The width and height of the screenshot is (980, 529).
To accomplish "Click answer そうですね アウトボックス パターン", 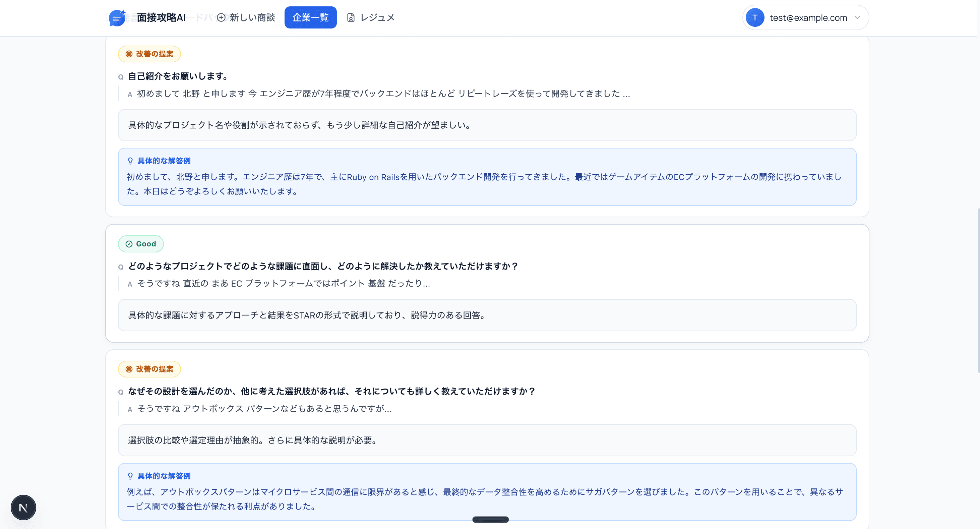I will [264, 409].
